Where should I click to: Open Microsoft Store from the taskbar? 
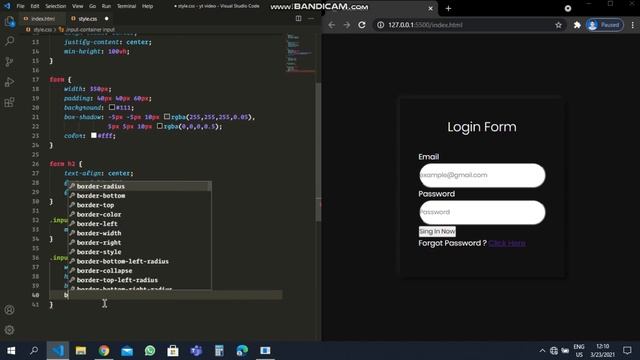pyautogui.click(x=173, y=351)
